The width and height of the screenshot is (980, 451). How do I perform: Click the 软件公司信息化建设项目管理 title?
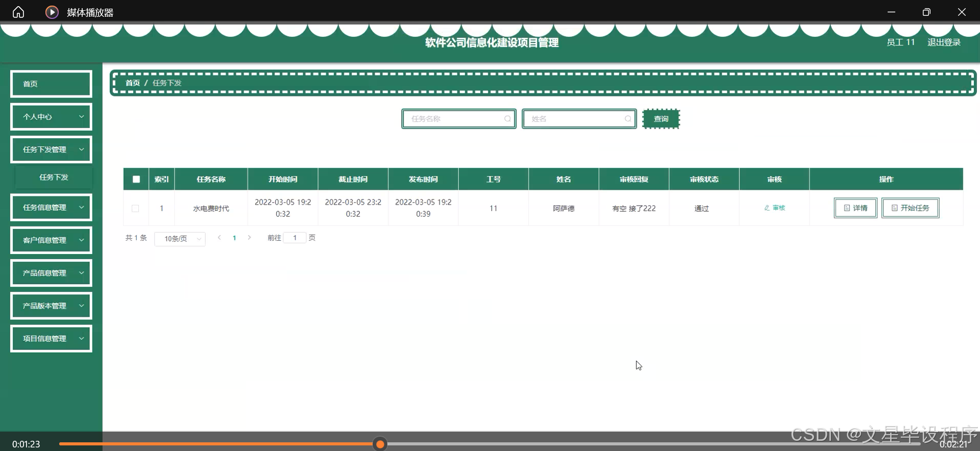pyautogui.click(x=492, y=43)
